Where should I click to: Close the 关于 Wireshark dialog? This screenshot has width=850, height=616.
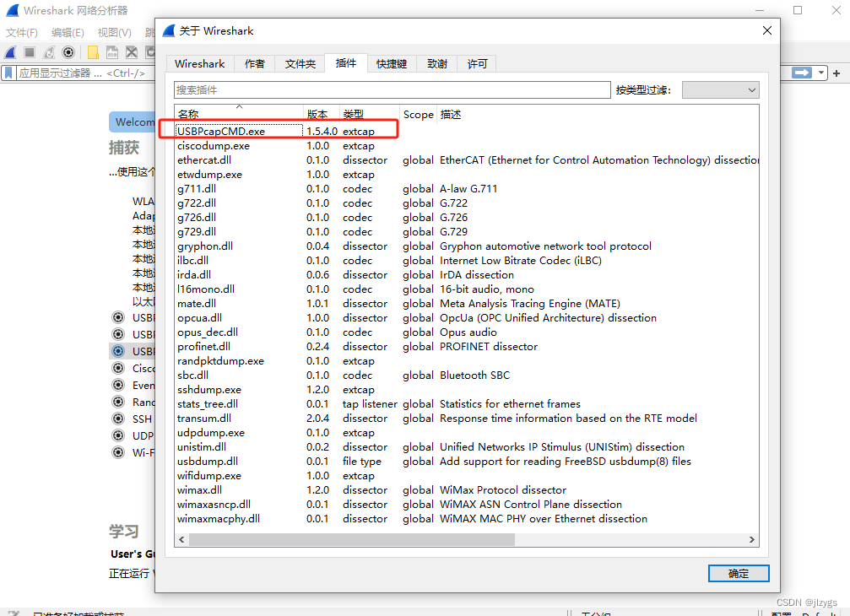pos(767,30)
